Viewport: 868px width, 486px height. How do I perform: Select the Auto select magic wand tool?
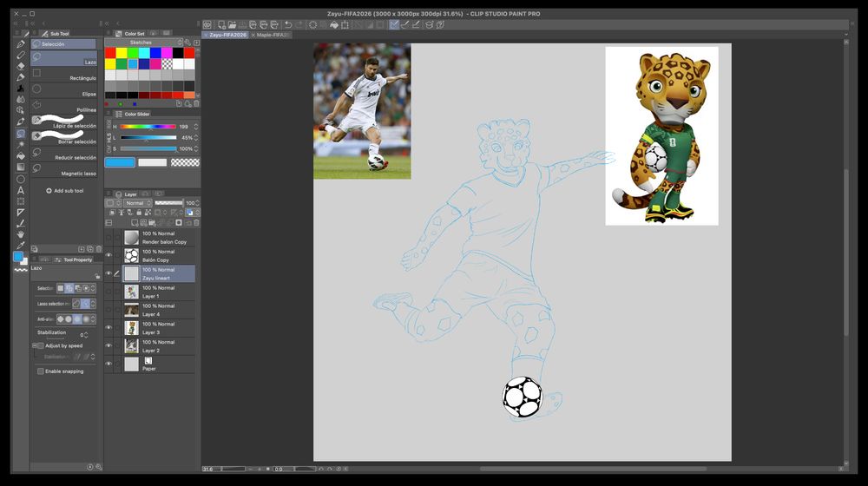point(21,144)
